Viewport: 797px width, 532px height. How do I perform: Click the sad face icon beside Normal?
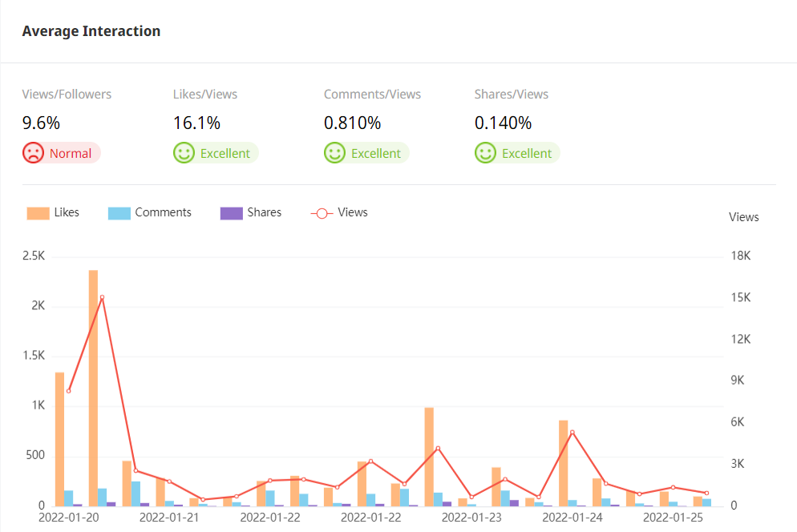click(33, 153)
